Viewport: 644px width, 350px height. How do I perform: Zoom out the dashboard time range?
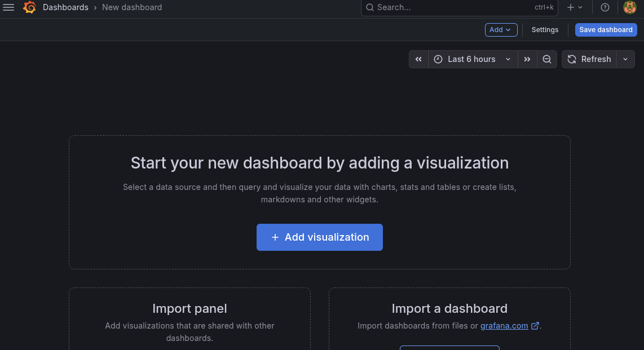pyautogui.click(x=546, y=59)
